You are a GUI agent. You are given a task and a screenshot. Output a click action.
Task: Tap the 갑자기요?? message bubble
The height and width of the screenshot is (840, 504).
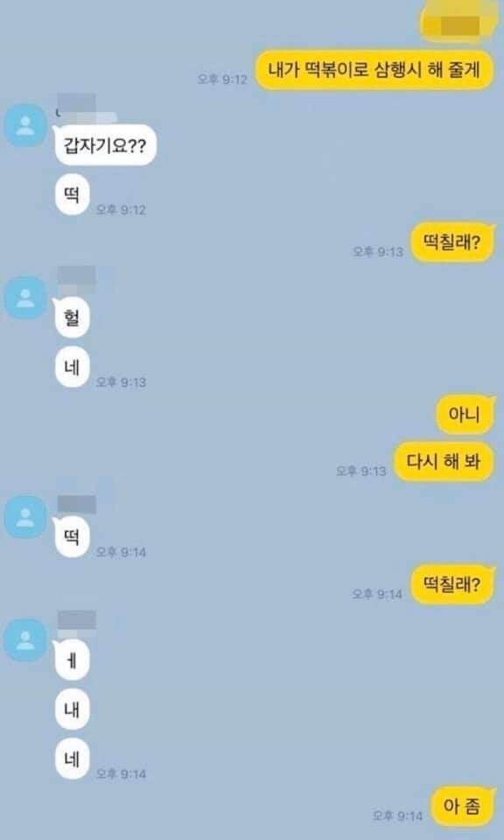105,145
